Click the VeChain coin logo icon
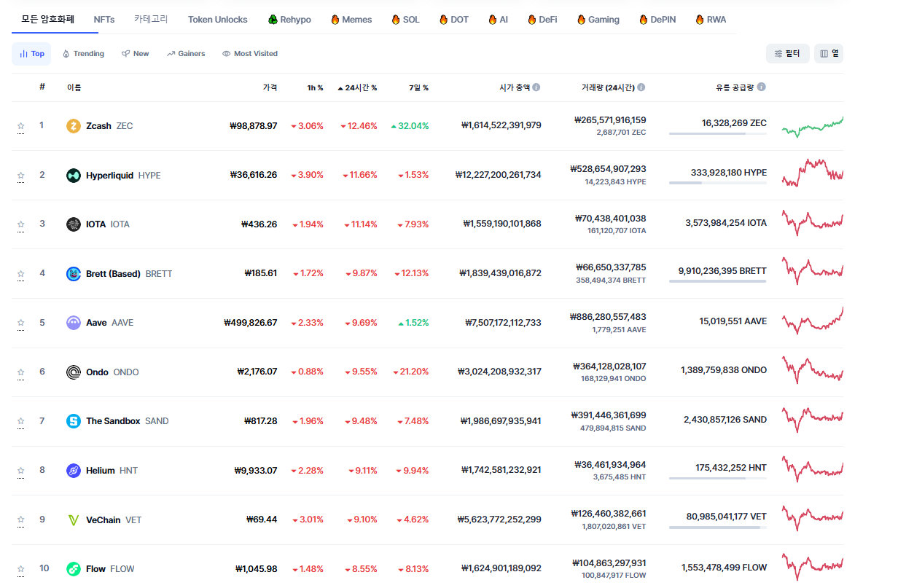This screenshot has width=906, height=588. click(74, 520)
